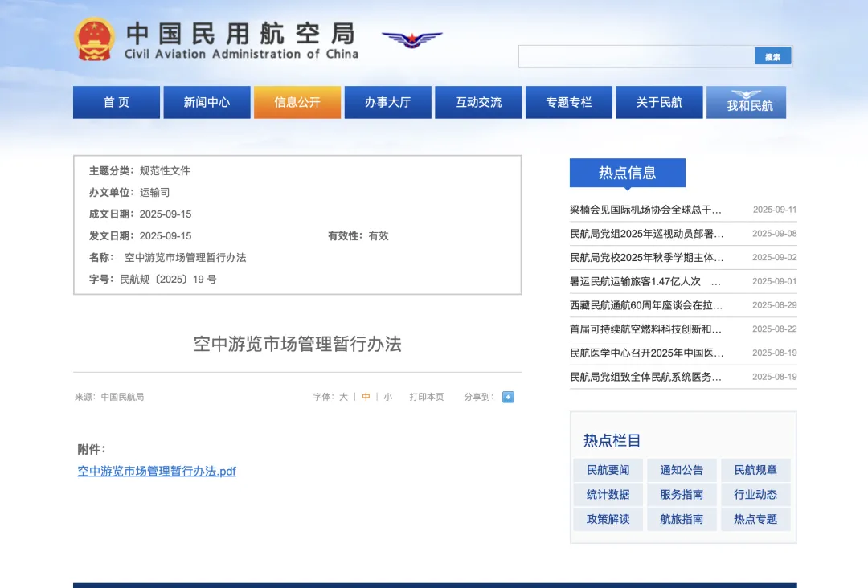Click the 我和民航 navigation item
The image size is (868, 588).
pos(746,102)
